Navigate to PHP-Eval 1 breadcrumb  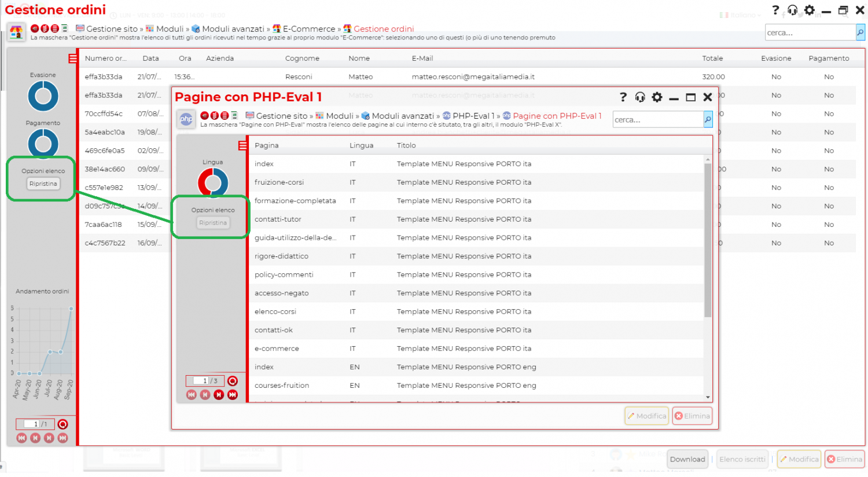pos(473,116)
